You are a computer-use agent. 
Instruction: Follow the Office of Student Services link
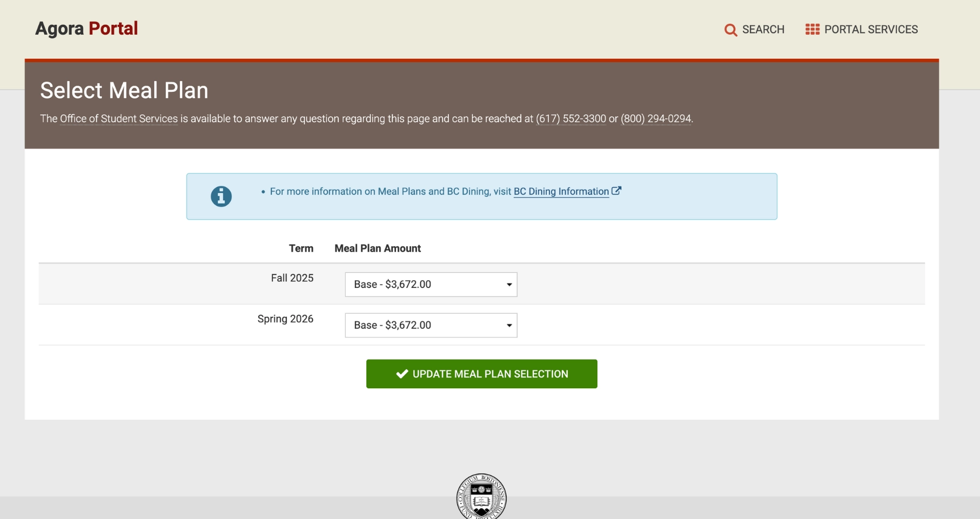[119, 119]
